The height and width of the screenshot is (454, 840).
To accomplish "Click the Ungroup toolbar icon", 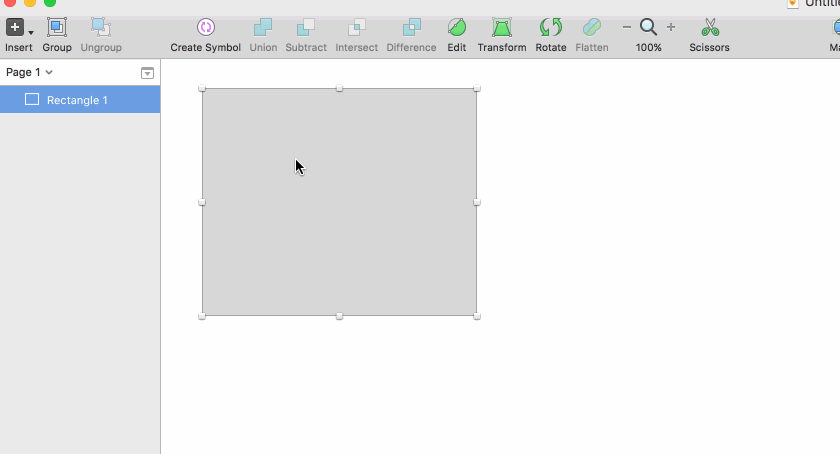I will (x=101, y=27).
